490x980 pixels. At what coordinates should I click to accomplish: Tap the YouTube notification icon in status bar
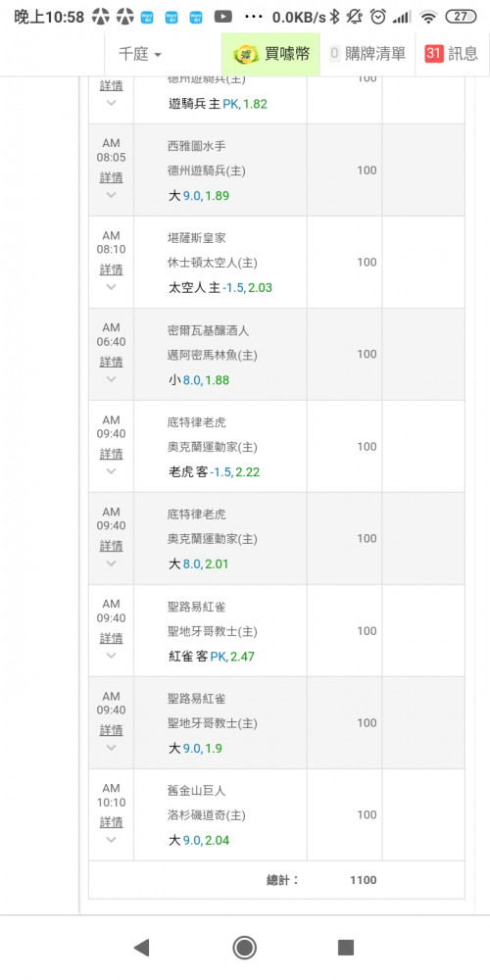tap(223, 17)
